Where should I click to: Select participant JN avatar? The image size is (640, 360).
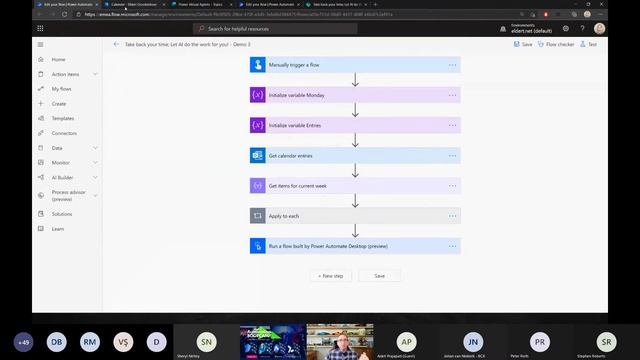473,342
